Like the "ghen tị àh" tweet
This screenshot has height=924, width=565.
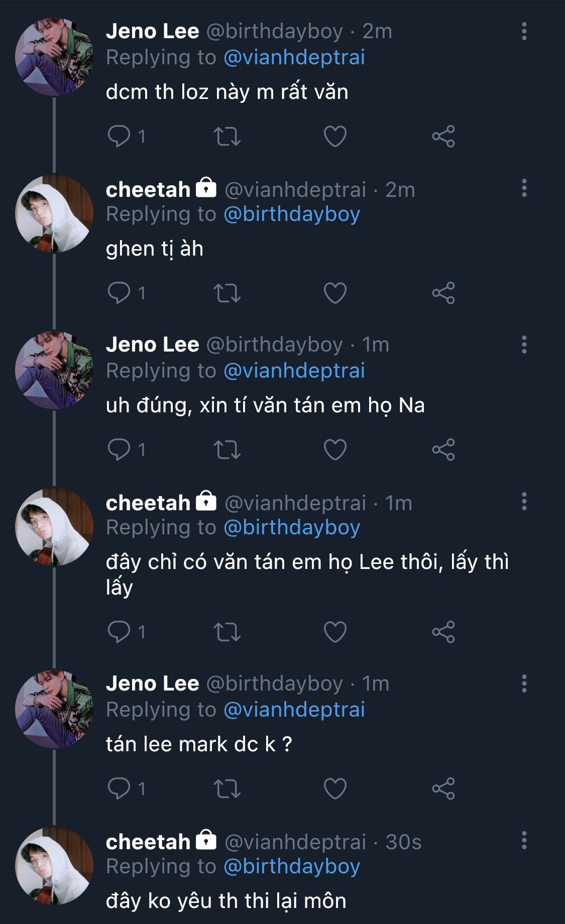pyautogui.click(x=335, y=293)
